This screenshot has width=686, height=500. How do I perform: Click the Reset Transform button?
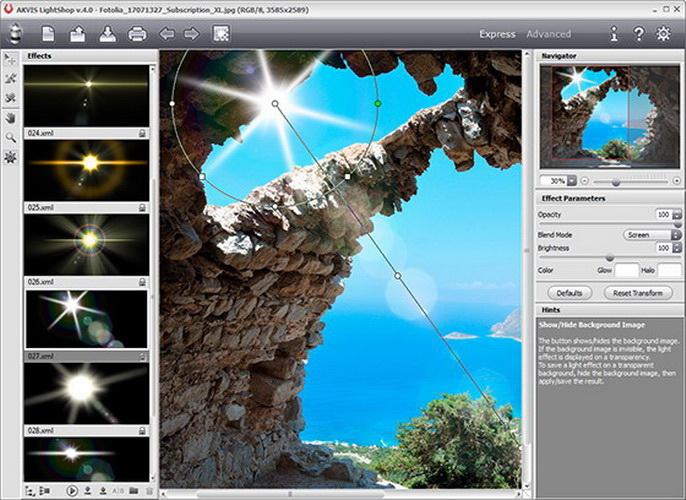point(637,293)
